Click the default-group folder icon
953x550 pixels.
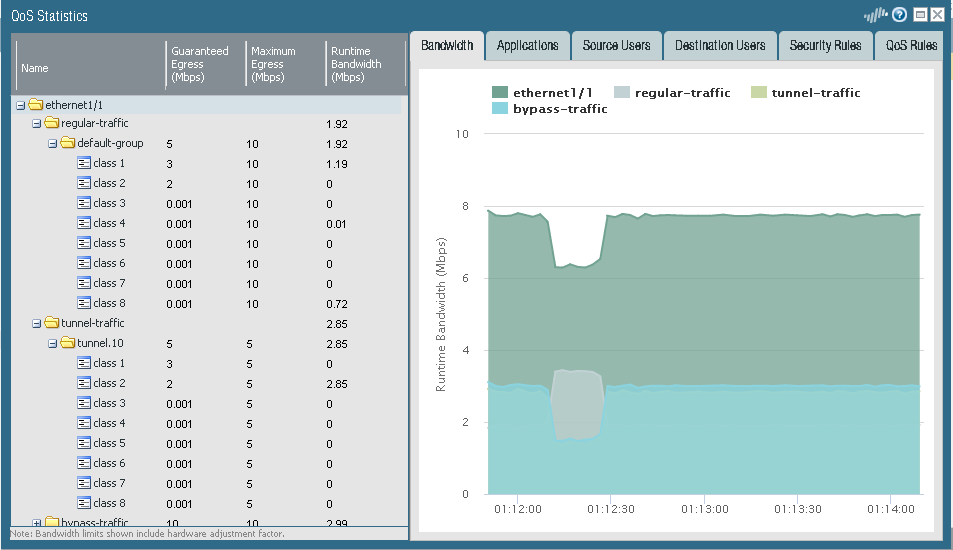point(68,143)
